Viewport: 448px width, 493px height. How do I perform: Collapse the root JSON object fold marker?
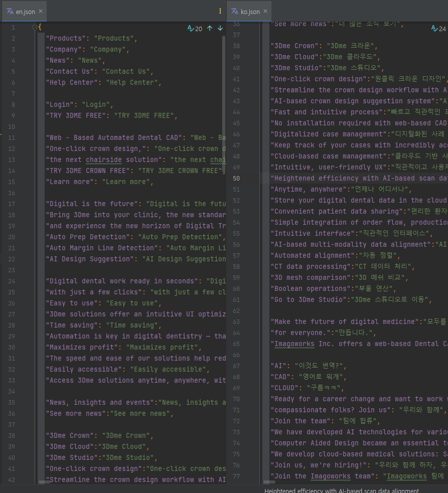pos(35,28)
